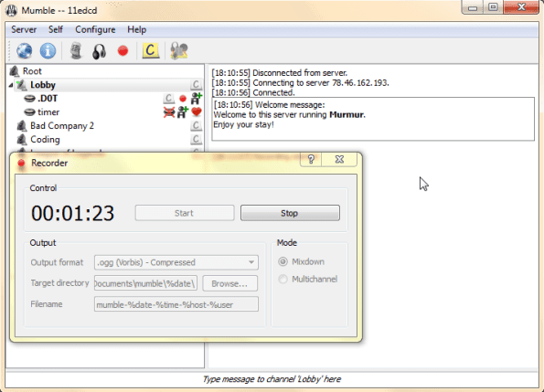The image size is (544, 392).
Task: Minimize the Mumble window
Action: [x=473, y=7]
